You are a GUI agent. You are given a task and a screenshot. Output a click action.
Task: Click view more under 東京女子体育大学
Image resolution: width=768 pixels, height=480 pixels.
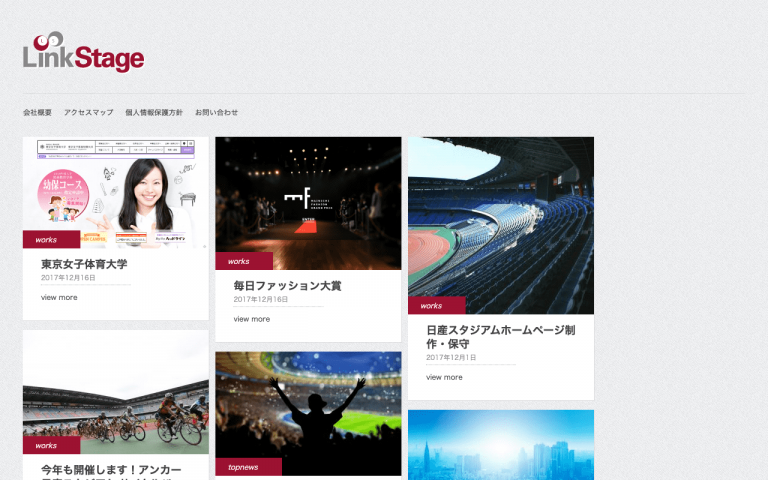tap(59, 297)
